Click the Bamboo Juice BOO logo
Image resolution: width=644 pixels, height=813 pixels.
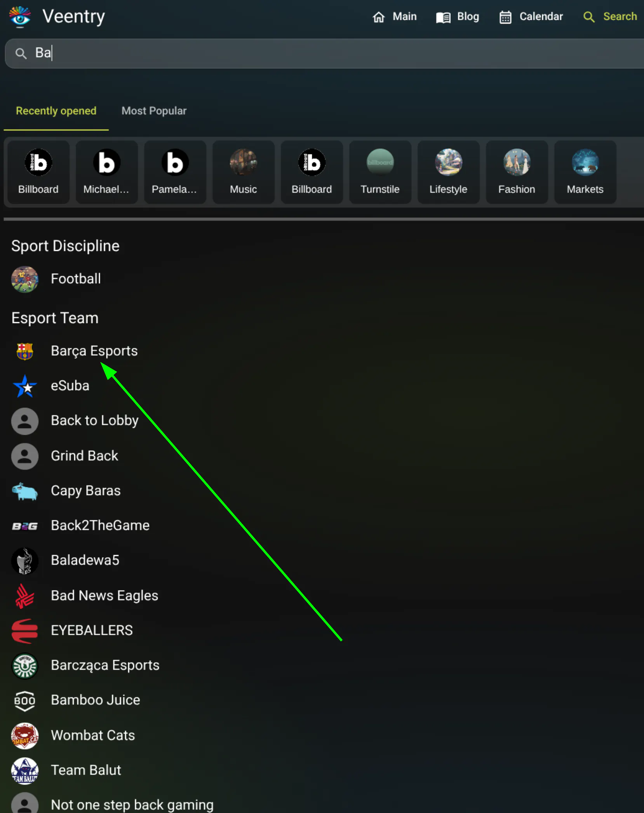[x=25, y=701]
